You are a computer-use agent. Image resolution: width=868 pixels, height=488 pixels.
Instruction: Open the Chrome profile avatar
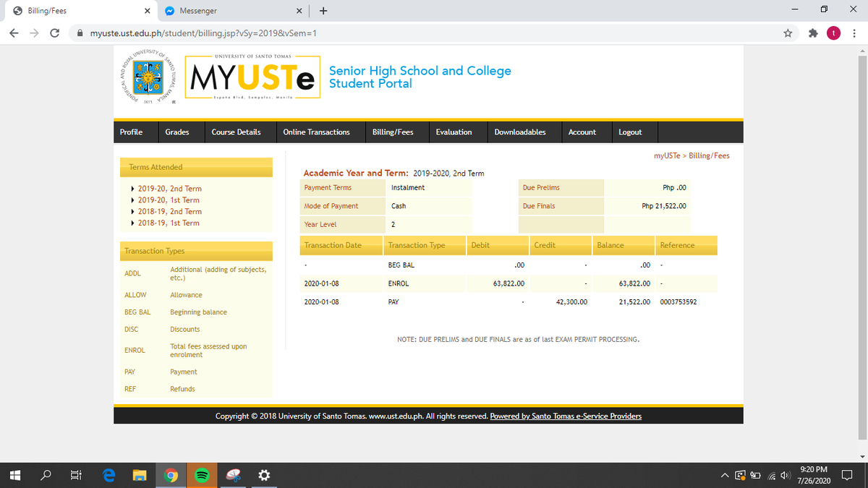(x=835, y=33)
